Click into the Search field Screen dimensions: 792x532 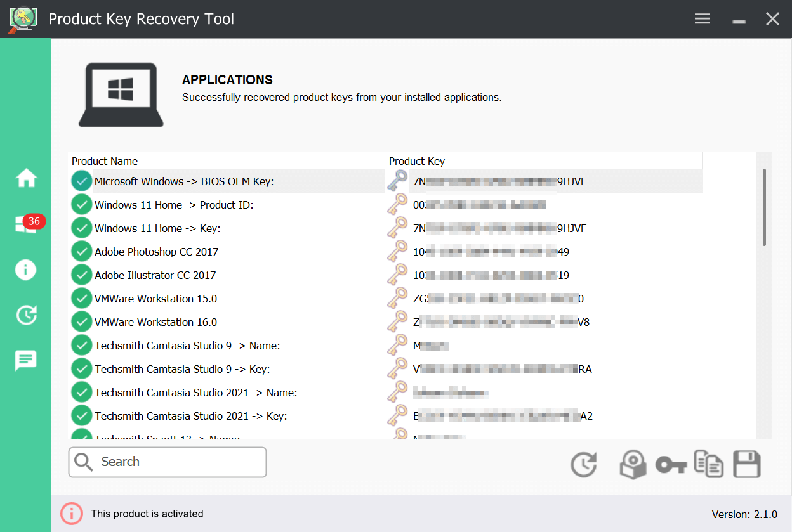tap(178, 462)
